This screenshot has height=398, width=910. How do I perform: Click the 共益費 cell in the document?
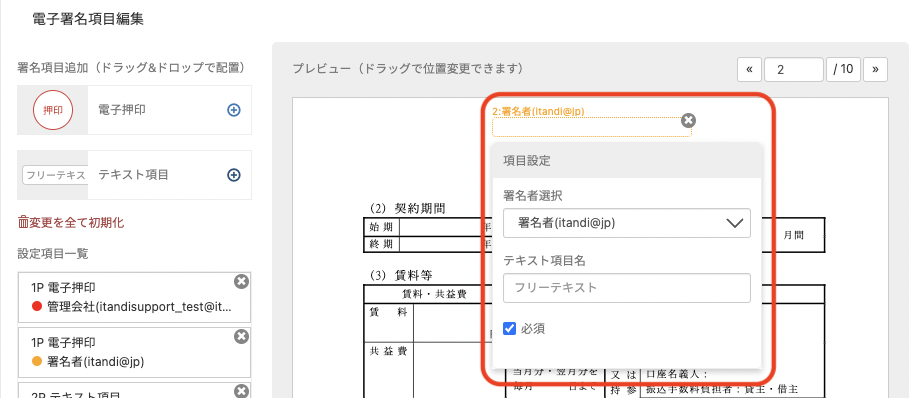click(x=389, y=352)
